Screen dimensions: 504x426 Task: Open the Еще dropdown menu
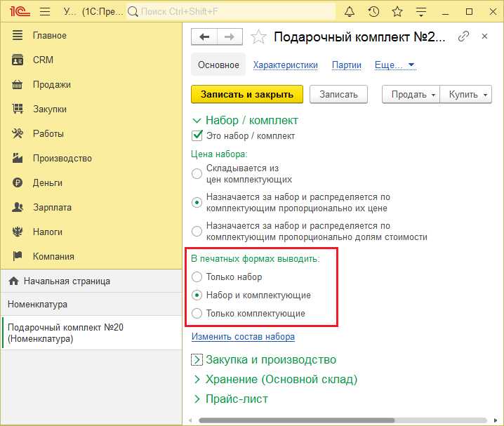click(395, 65)
